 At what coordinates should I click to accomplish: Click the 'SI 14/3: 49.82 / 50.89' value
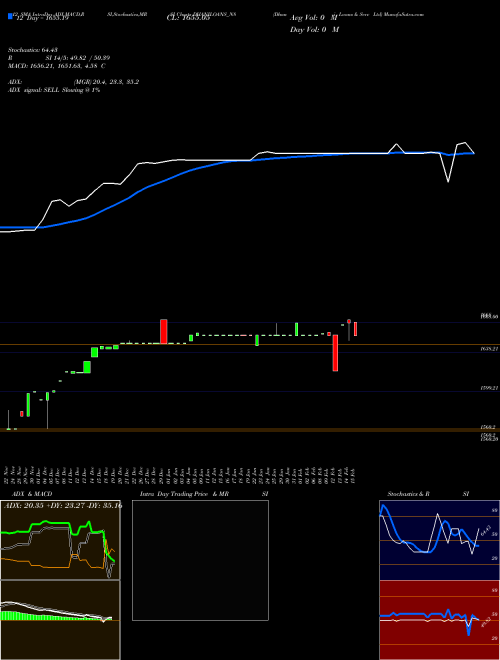click(78, 58)
